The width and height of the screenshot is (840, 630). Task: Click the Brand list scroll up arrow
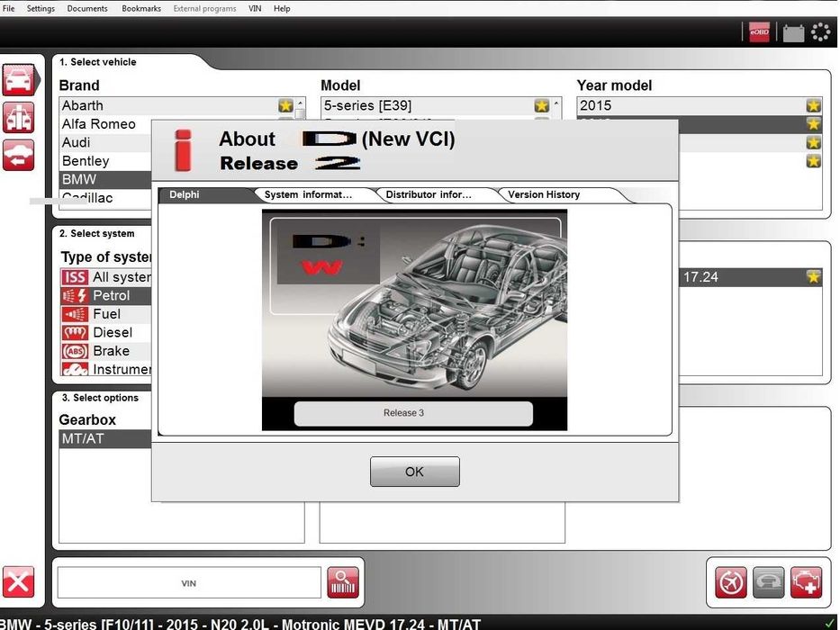point(300,103)
